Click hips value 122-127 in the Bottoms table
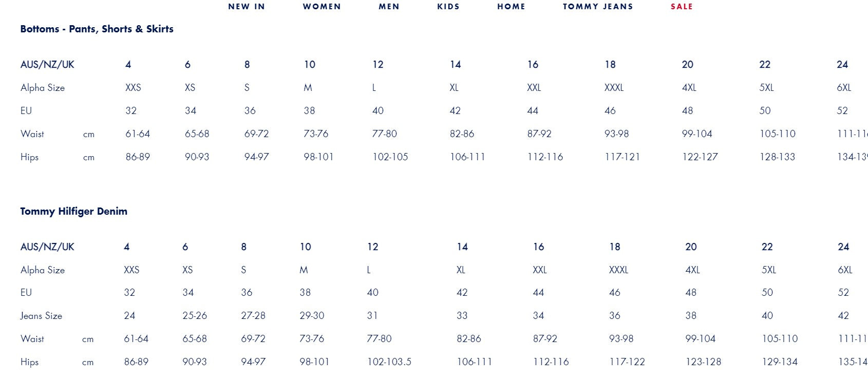 click(x=700, y=157)
